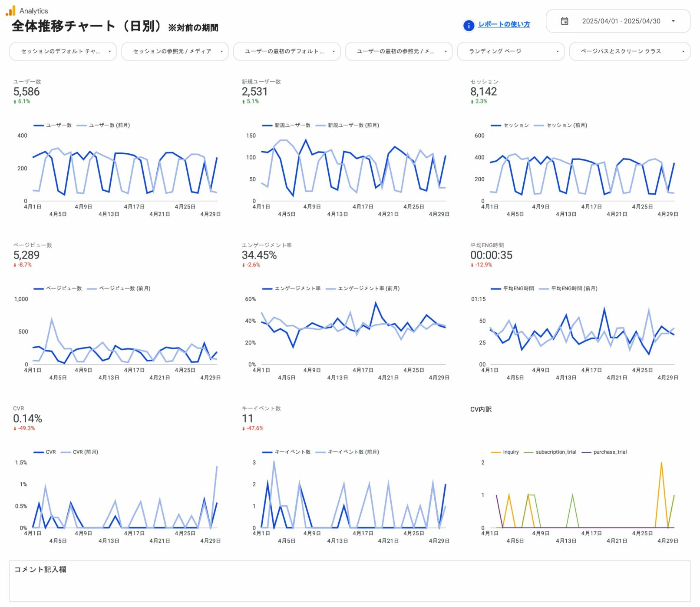Click the green up-arrow under ユーザー数 5,586
The image size is (700, 607).
point(15,102)
